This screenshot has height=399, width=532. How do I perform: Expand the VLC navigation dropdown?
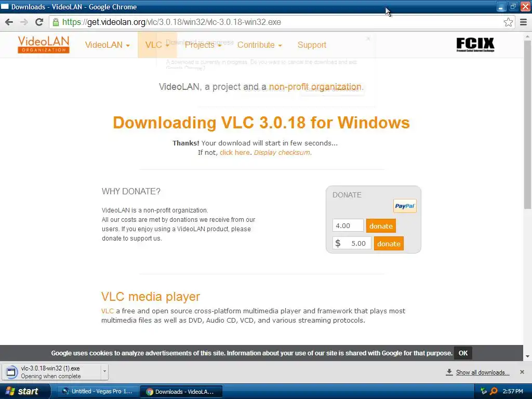click(x=157, y=45)
